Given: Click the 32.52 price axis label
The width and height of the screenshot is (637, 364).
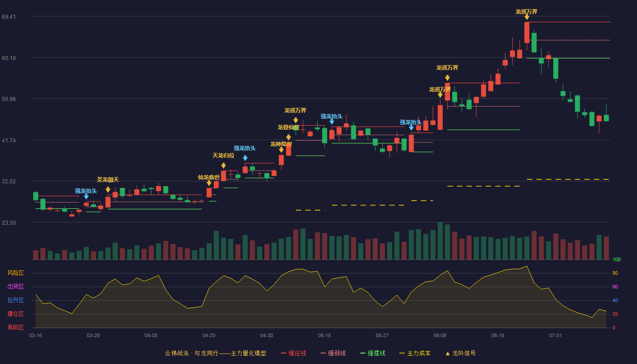Looking at the screenshot, I should [9, 181].
